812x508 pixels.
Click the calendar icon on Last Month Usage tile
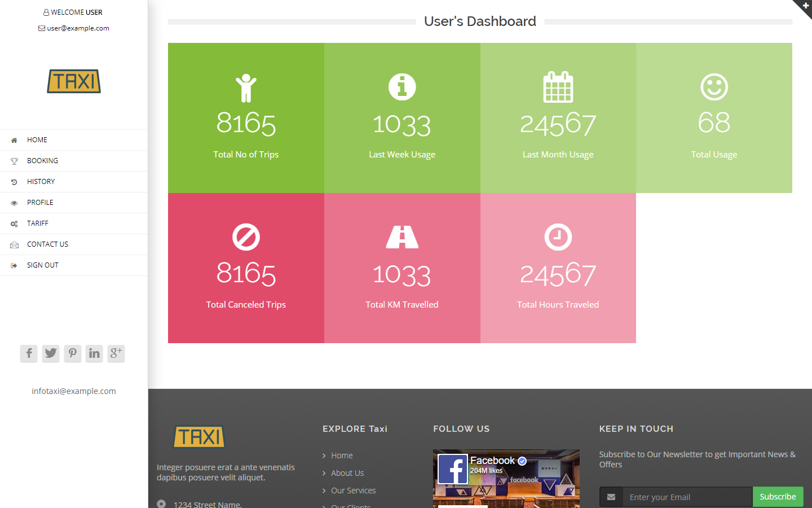[558, 86]
